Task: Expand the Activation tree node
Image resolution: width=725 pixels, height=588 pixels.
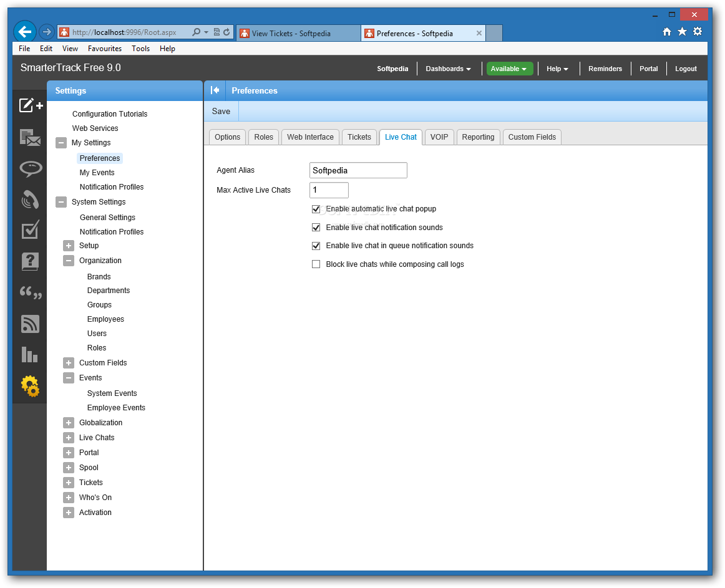Action: 69,512
